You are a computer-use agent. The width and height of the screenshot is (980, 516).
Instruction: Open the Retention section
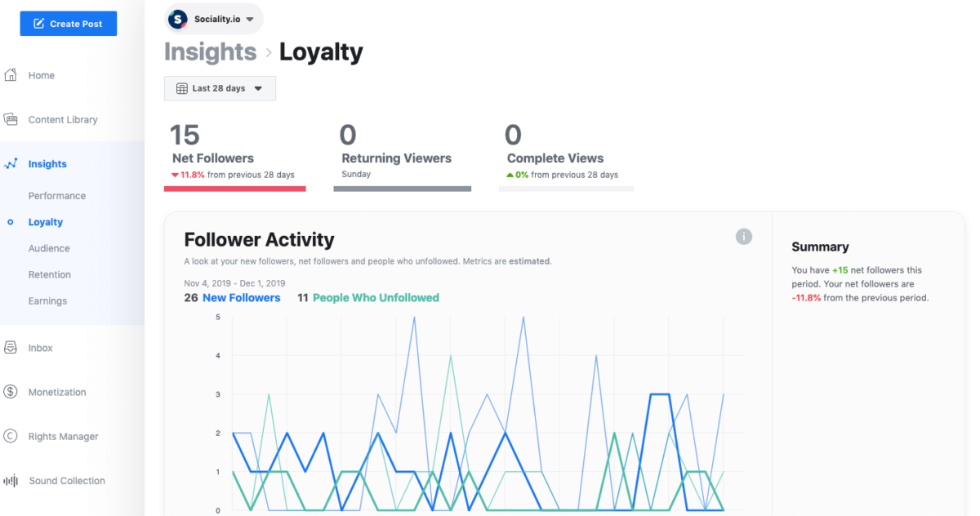49,274
